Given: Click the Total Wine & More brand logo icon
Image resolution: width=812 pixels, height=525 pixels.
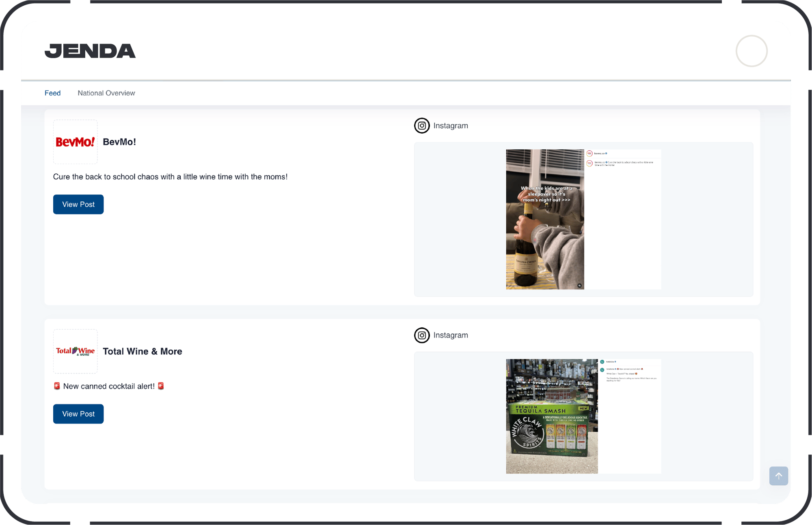Looking at the screenshot, I should coord(76,351).
